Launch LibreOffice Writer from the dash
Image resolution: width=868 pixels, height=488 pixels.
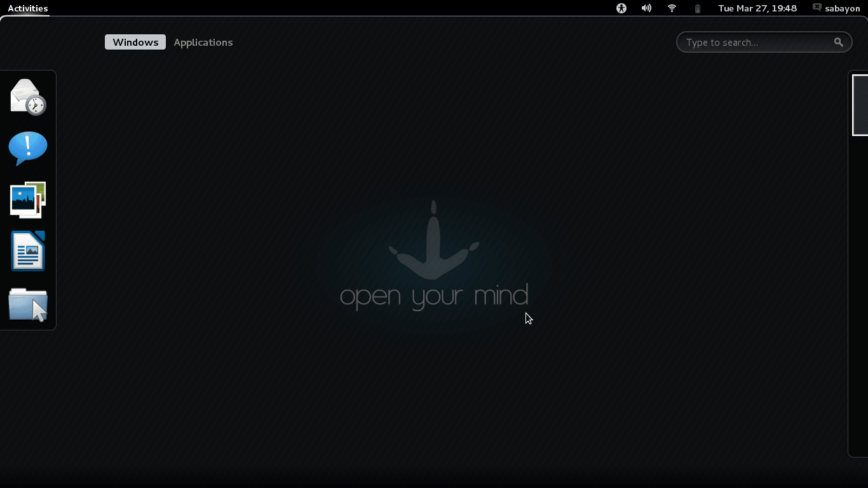(x=28, y=251)
